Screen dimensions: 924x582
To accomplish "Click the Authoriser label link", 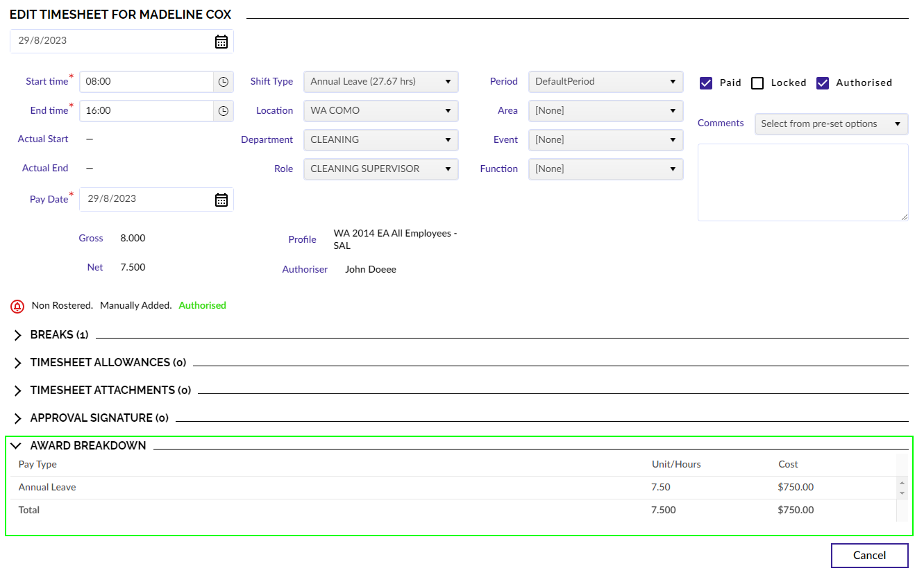I will coord(305,269).
